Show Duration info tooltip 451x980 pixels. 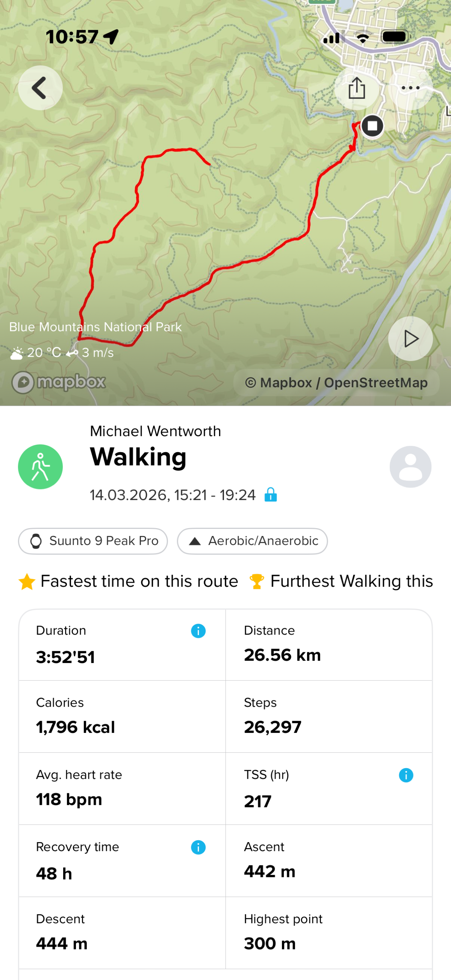tap(198, 631)
